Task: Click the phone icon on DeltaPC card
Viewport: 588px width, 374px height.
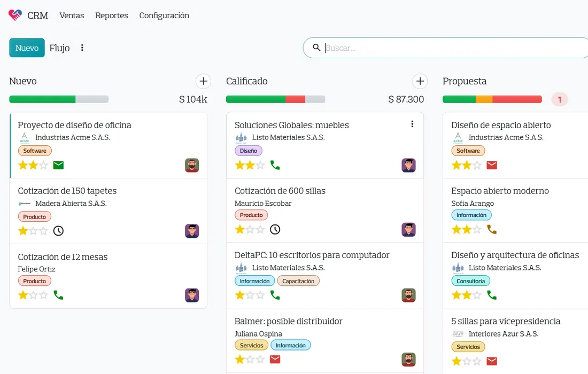Action: tap(275, 295)
